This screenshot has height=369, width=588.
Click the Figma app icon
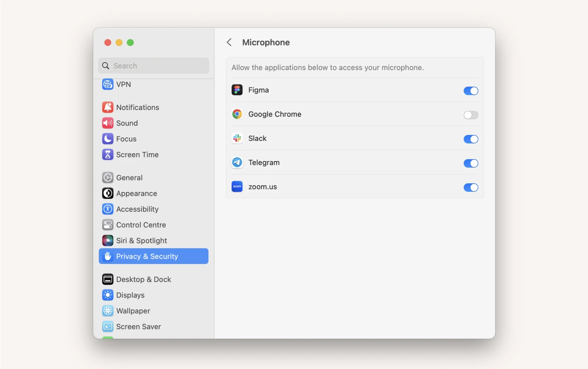(237, 90)
